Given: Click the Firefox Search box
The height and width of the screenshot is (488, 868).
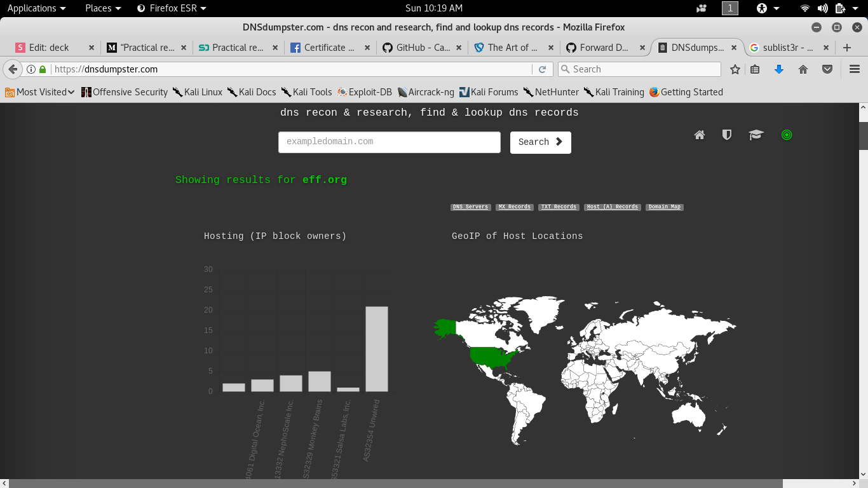Looking at the screenshot, I should 639,69.
